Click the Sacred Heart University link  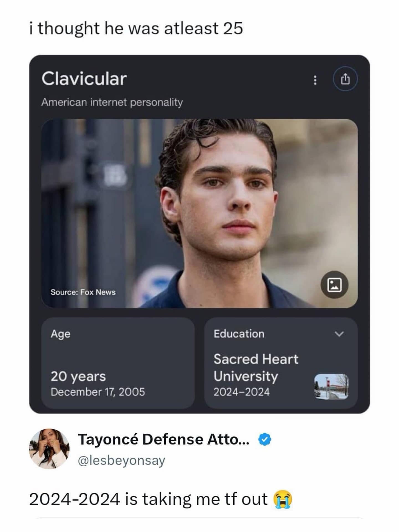(x=256, y=367)
